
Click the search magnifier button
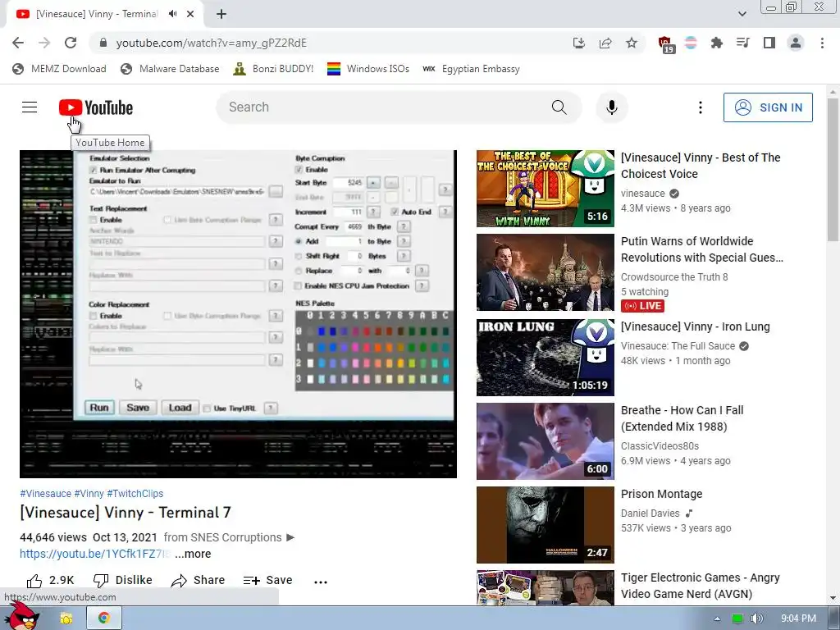point(559,107)
